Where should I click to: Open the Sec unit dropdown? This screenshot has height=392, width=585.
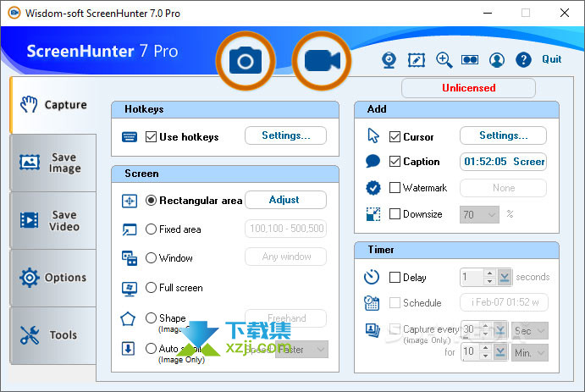tap(530, 331)
